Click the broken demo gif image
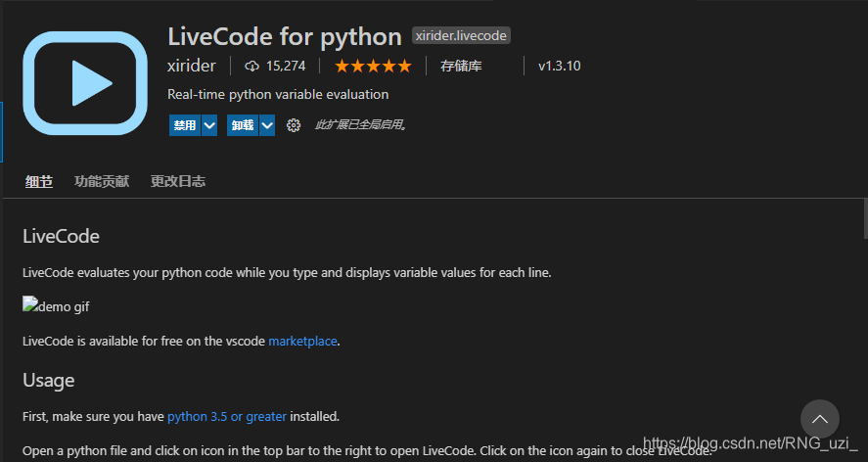The height and width of the screenshot is (462, 868). pyautogui.click(x=56, y=306)
